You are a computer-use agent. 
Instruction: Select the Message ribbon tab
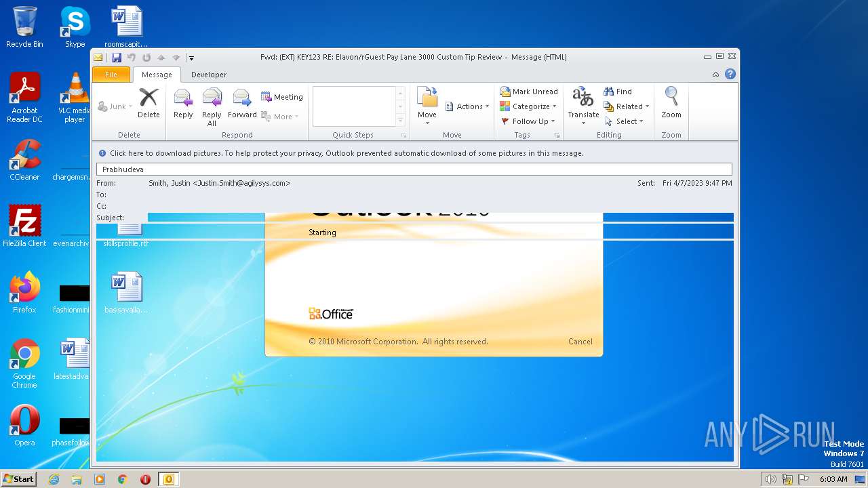157,75
